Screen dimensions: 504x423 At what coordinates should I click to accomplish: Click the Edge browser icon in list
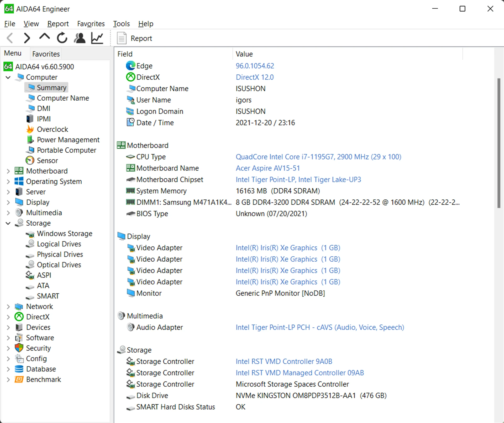coord(130,66)
